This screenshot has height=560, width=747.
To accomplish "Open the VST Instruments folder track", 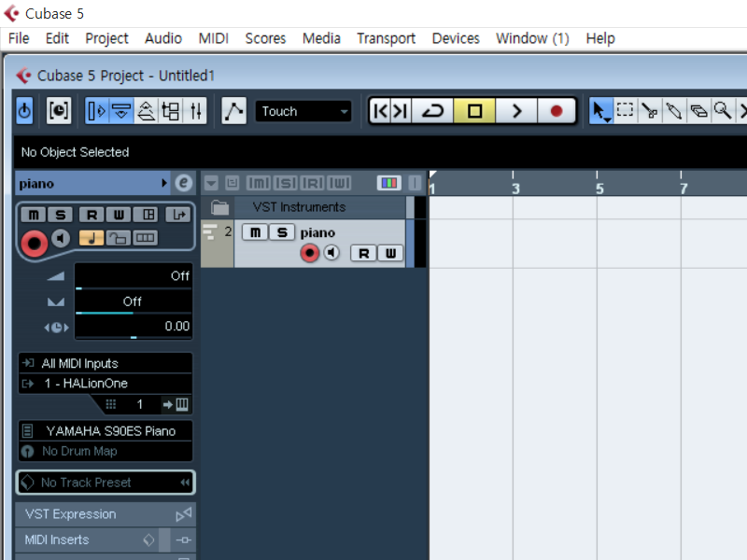I will 219,207.
